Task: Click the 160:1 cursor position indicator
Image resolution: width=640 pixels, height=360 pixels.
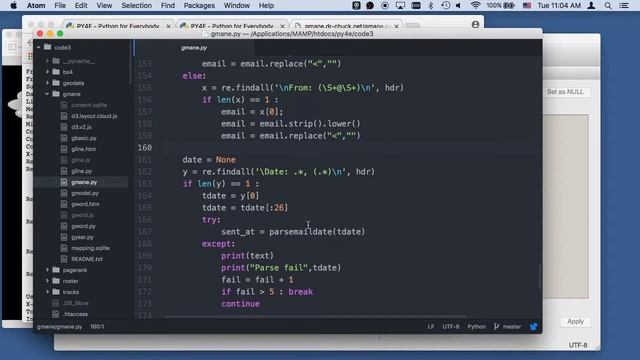Action: (x=97, y=327)
